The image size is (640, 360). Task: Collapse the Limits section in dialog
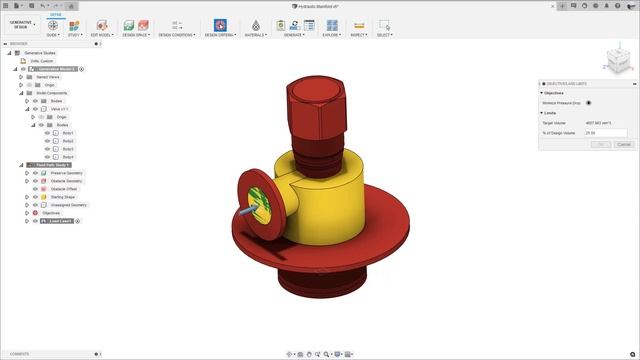coord(542,113)
